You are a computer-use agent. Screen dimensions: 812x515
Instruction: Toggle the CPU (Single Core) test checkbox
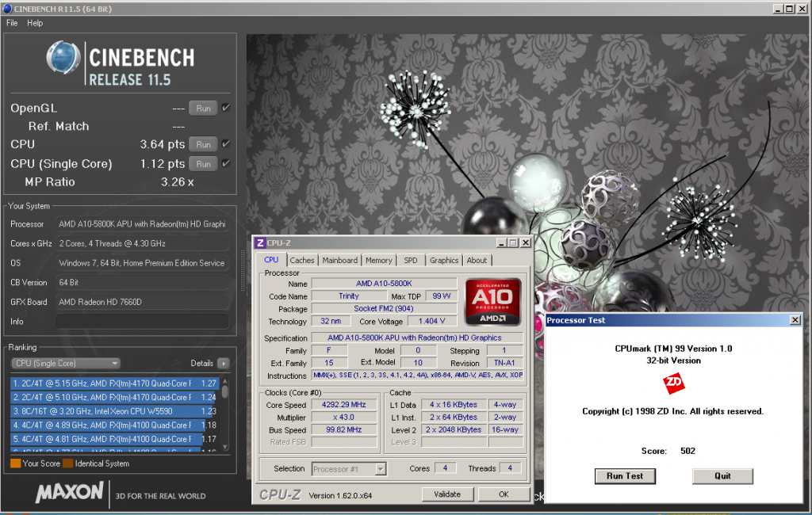click(226, 163)
